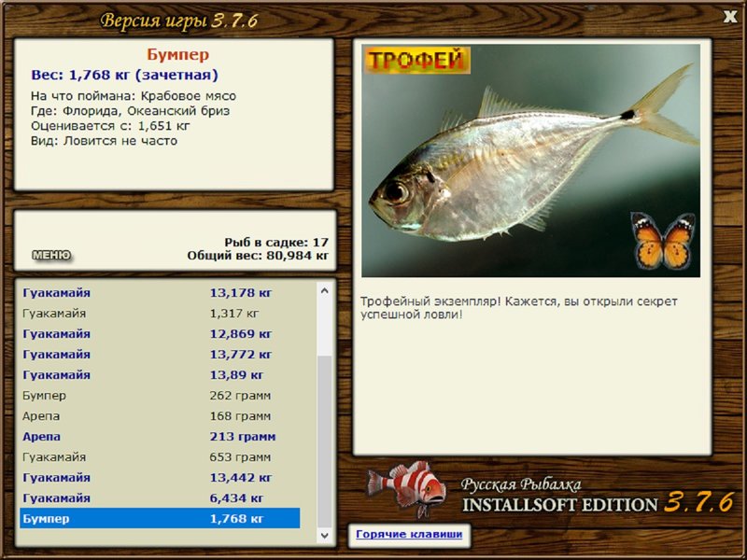Screen dimensions: 747x560
Task: Click the Версия игры 3.7.6 title
Action: click(179, 21)
